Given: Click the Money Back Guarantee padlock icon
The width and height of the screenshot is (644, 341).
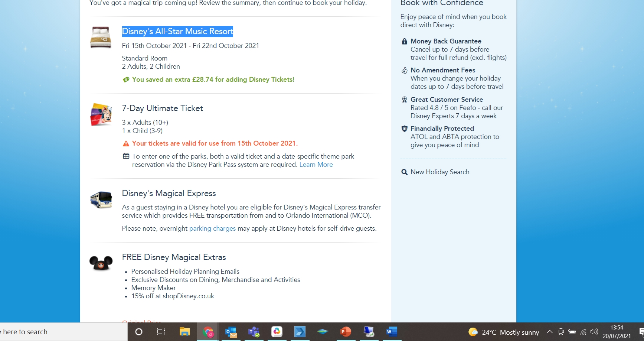Looking at the screenshot, I should tap(404, 41).
